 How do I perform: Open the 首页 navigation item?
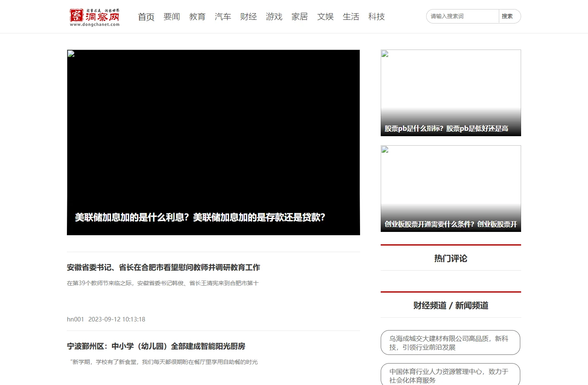[146, 17]
